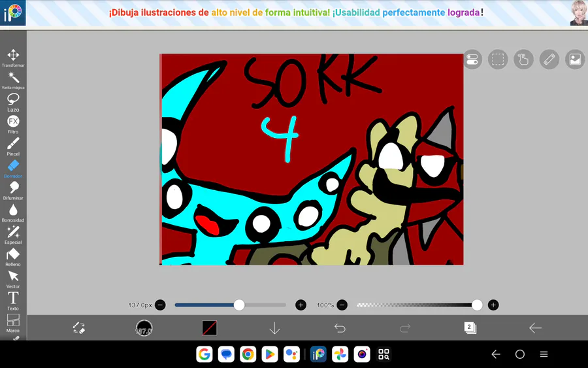The height and width of the screenshot is (368, 588).
Task: Increase brush size with plus button
Action: pyautogui.click(x=301, y=305)
